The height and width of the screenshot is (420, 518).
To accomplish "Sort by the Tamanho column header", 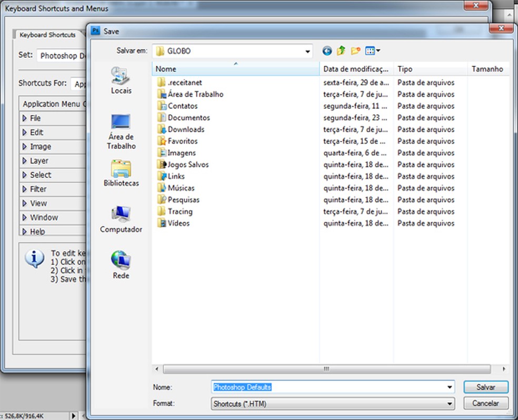I will (x=488, y=69).
